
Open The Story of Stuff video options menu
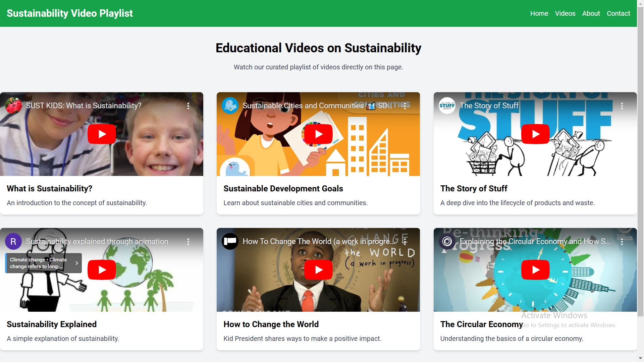[622, 106]
